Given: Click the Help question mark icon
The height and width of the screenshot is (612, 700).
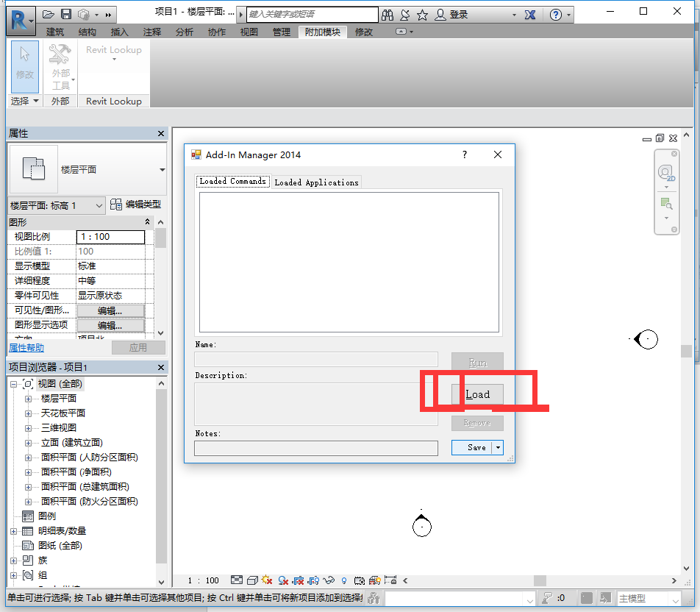Looking at the screenshot, I should point(556,15).
